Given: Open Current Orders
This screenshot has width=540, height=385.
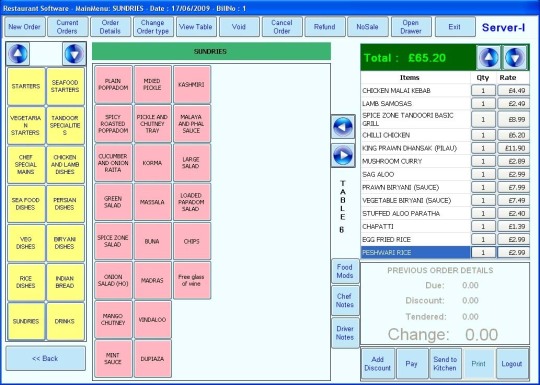Looking at the screenshot, I should (x=68, y=27).
